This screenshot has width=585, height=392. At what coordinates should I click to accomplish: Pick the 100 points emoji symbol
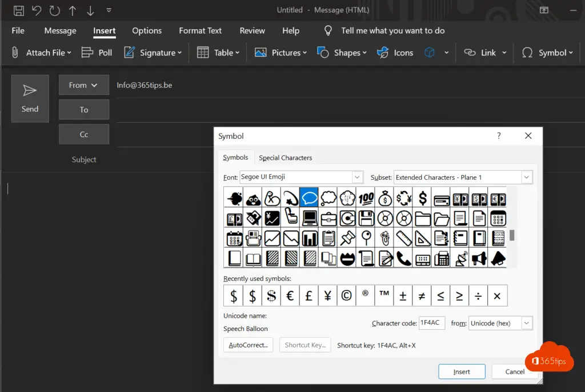pos(366,198)
